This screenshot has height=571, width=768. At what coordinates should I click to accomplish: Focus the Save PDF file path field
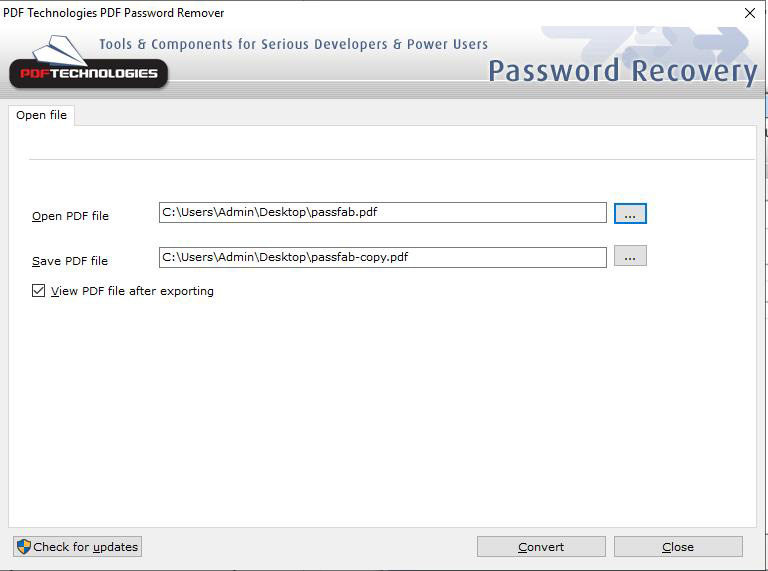pyautogui.click(x=382, y=257)
